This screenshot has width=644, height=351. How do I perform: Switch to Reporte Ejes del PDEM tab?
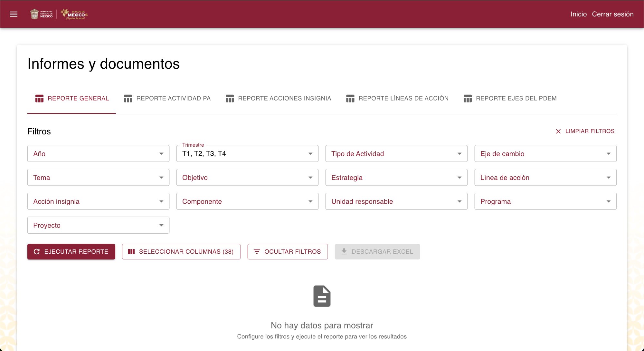[510, 99]
